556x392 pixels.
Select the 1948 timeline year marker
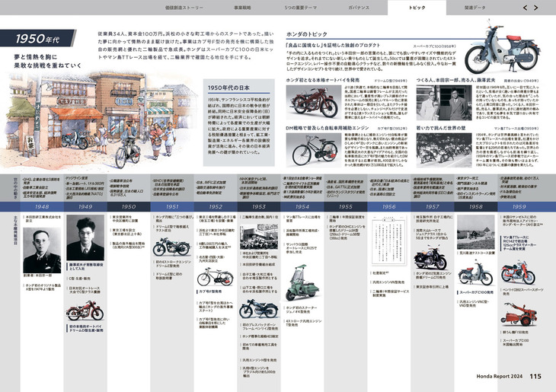click(x=42, y=206)
